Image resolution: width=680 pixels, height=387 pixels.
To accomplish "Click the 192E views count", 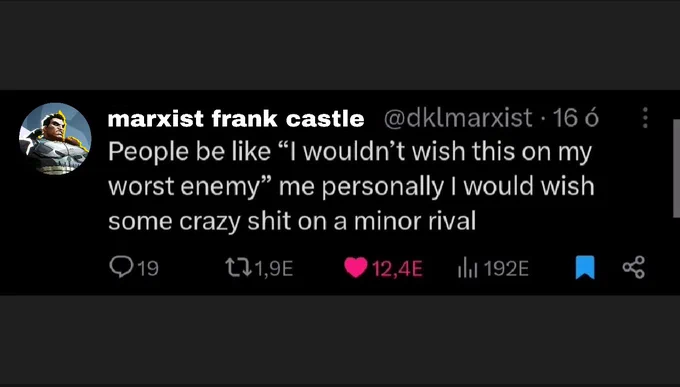I will [506, 269].
